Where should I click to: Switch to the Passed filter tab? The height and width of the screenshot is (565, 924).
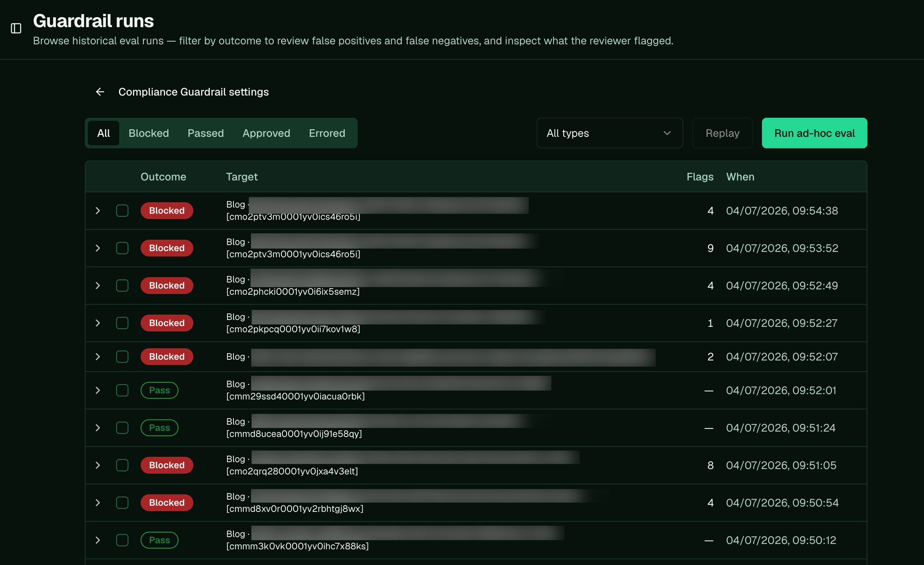click(x=206, y=133)
